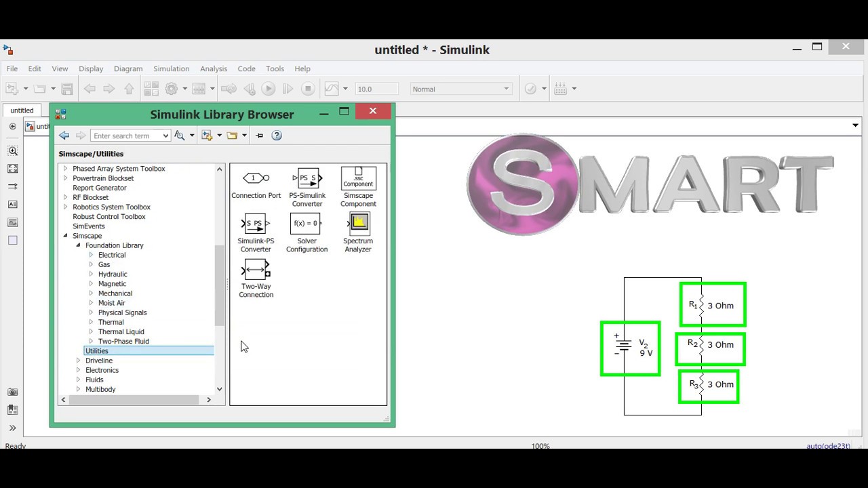This screenshot has height=488, width=868.
Task: Click Fit to View palette icon
Action: [13, 169]
